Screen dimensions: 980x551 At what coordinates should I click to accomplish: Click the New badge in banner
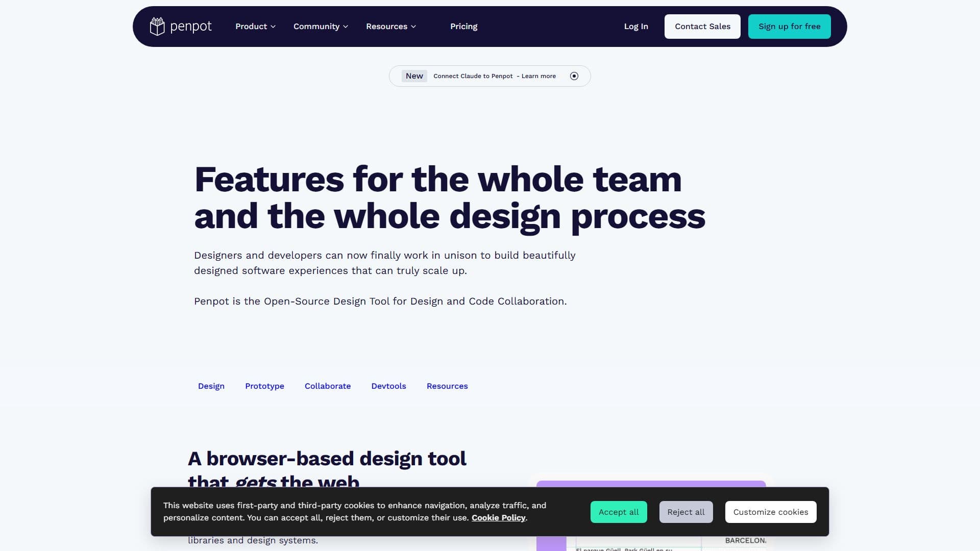414,76
